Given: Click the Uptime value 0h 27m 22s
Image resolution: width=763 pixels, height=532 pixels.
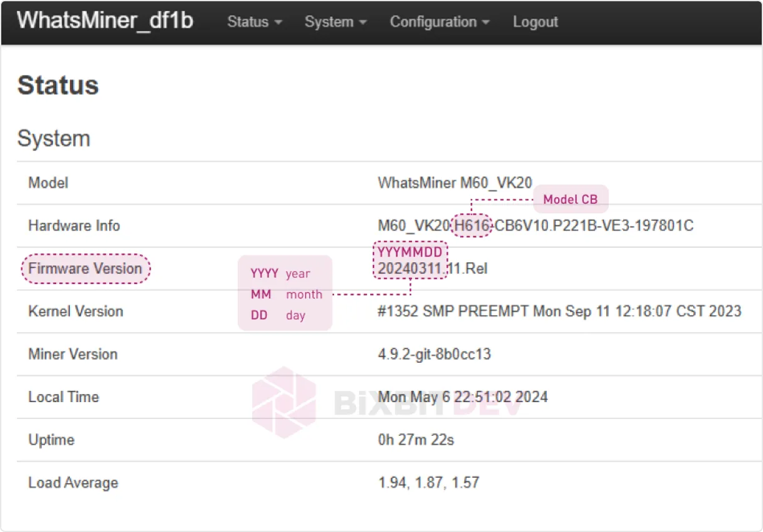Looking at the screenshot, I should click(416, 440).
